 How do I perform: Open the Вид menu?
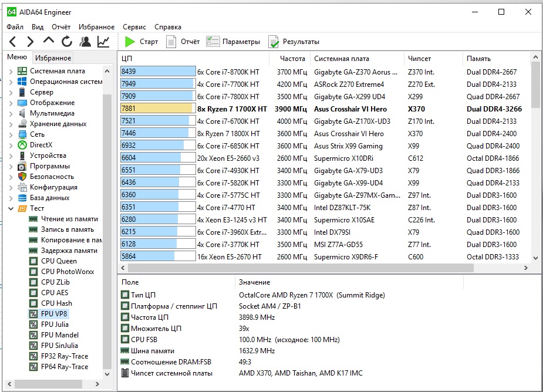(x=38, y=26)
